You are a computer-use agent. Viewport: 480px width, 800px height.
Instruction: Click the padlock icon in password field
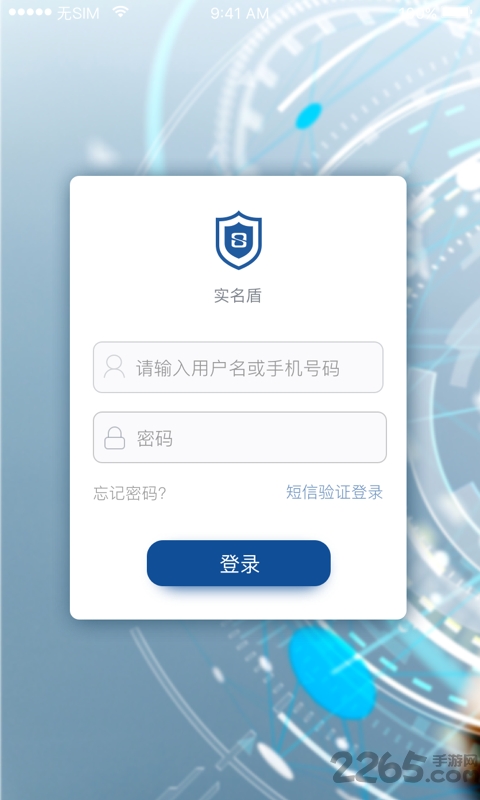[114, 438]
